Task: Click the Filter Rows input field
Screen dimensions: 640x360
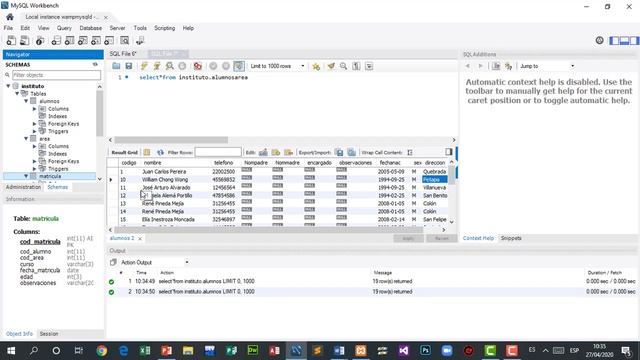Action: point(218,152)
